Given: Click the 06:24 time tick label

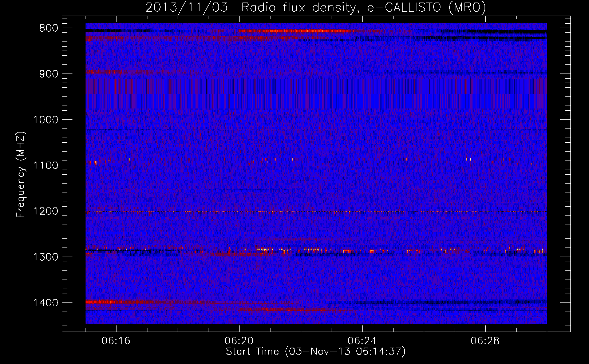Looking at the screenshot, I should [x=362, y=341].
